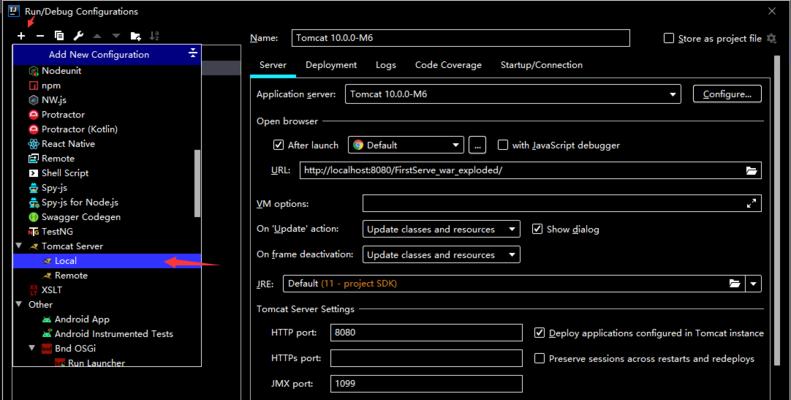This screenshot has height=400, width=791.
Task: Select npm configuration type
Action: pos(107,85)
